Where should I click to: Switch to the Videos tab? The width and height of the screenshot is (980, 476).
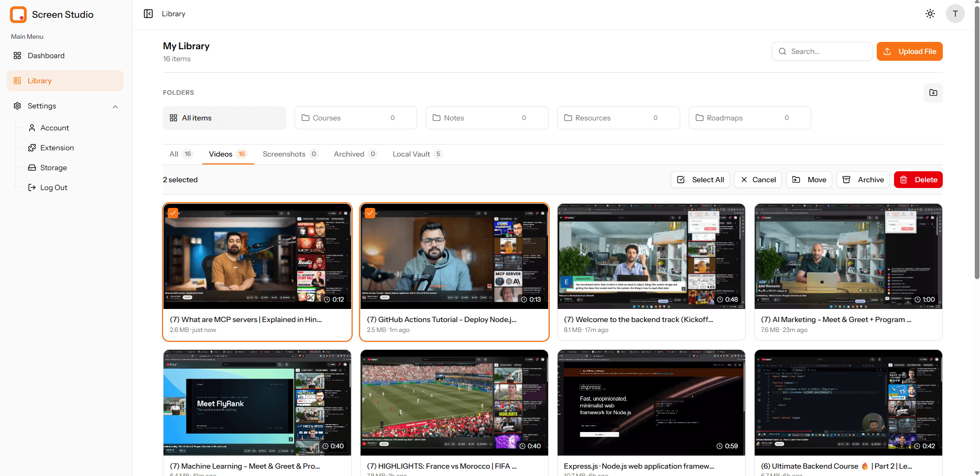228,154
